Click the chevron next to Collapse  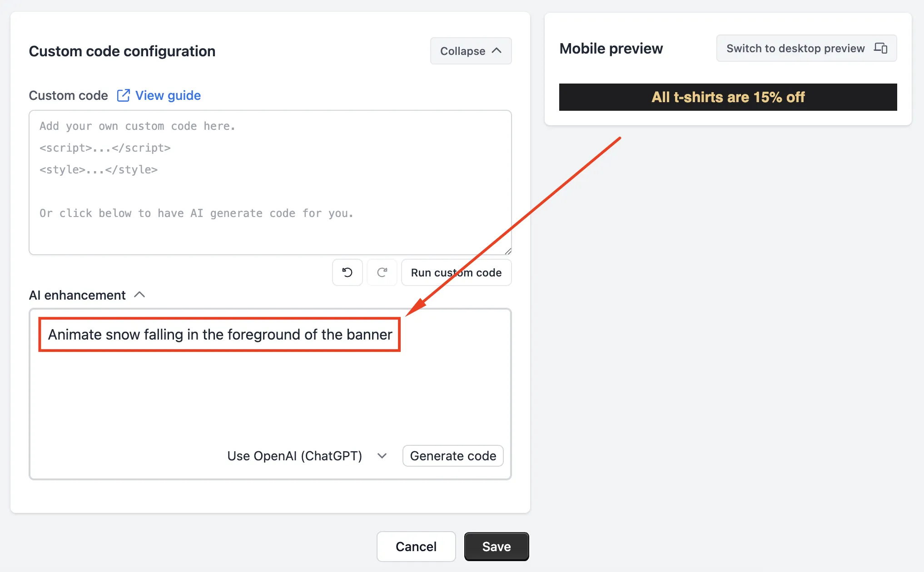click(x=497, y=51)
